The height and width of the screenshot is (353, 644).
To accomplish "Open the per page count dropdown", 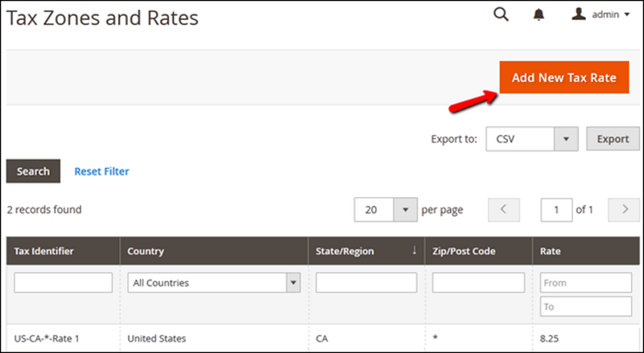I will (x=404, y=210).
